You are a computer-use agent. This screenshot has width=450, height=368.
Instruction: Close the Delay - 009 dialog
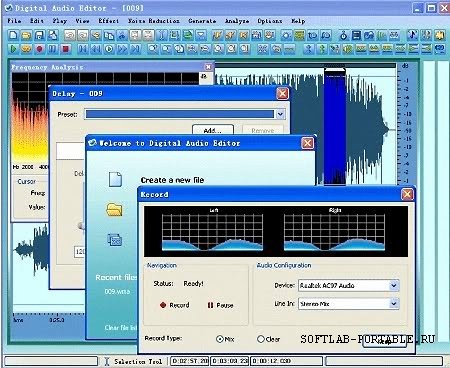click(x=282, y=94)
